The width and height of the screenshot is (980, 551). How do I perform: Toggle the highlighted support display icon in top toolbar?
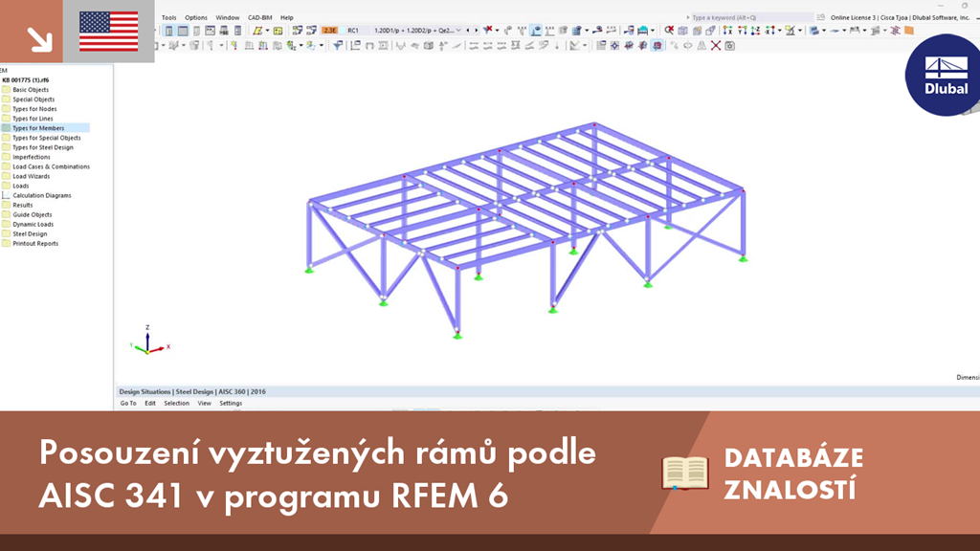coord(536,31)
